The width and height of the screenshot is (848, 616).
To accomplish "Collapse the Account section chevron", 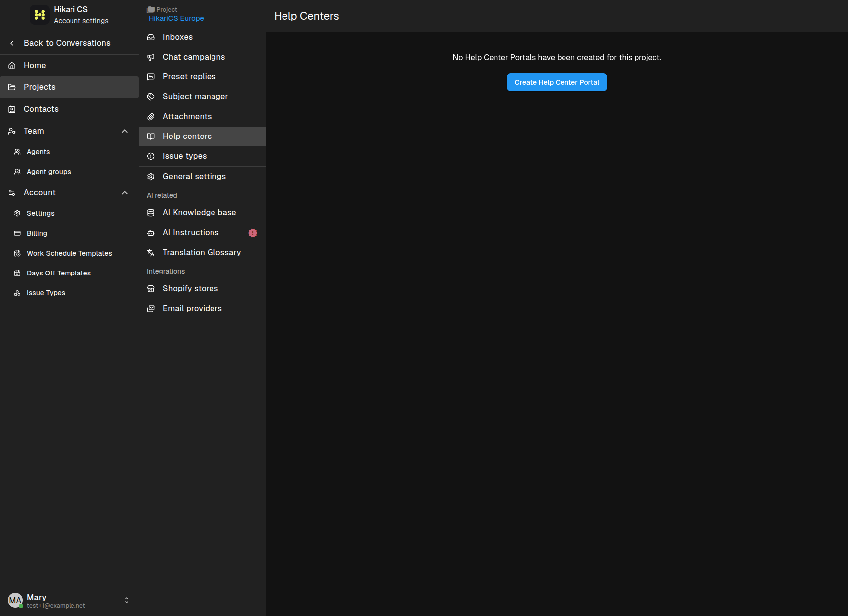I will click(125, 193).
